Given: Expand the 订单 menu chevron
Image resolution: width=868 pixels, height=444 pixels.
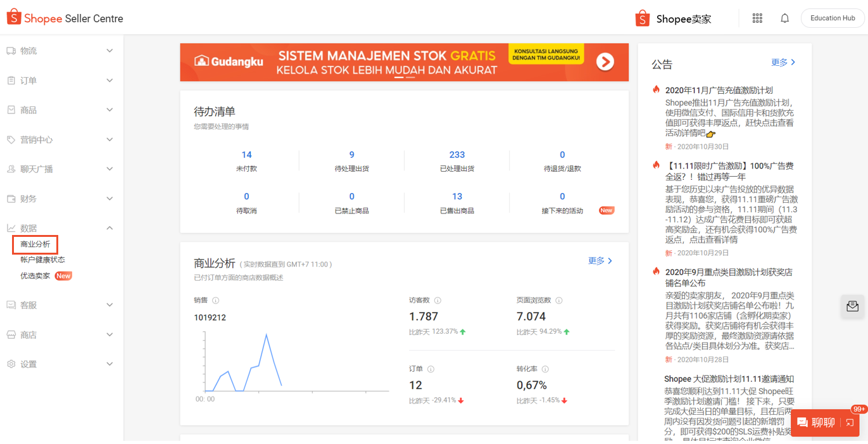Looking at the screenshot, I should coord(110,80).
